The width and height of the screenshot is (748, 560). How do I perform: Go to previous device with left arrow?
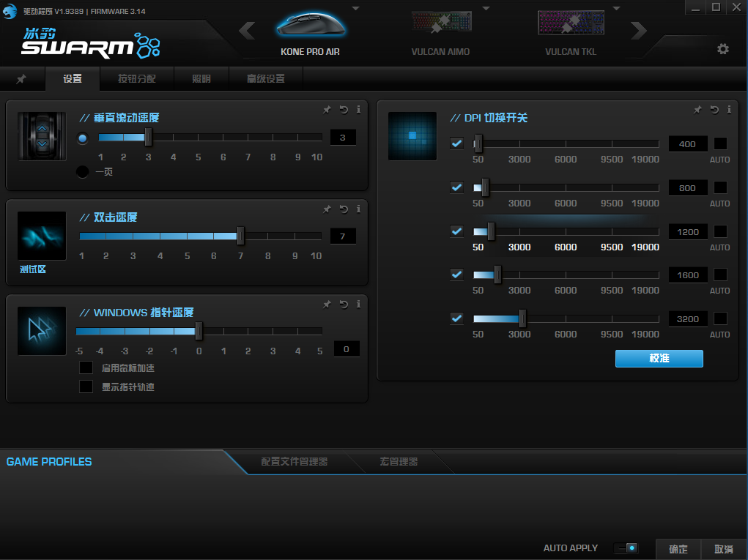pyautogui.click(x=247, y=31)
